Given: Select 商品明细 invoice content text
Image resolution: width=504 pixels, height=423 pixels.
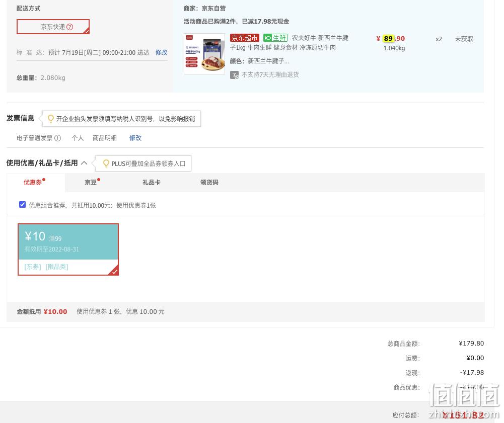Looking at the screenshot, I should click(x=104, y=138).
